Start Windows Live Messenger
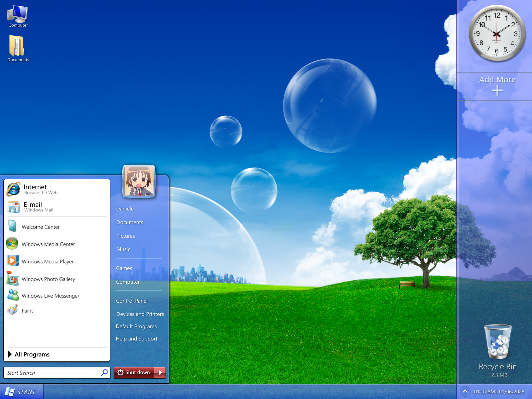The image size is (532, 399). (50, 296)
